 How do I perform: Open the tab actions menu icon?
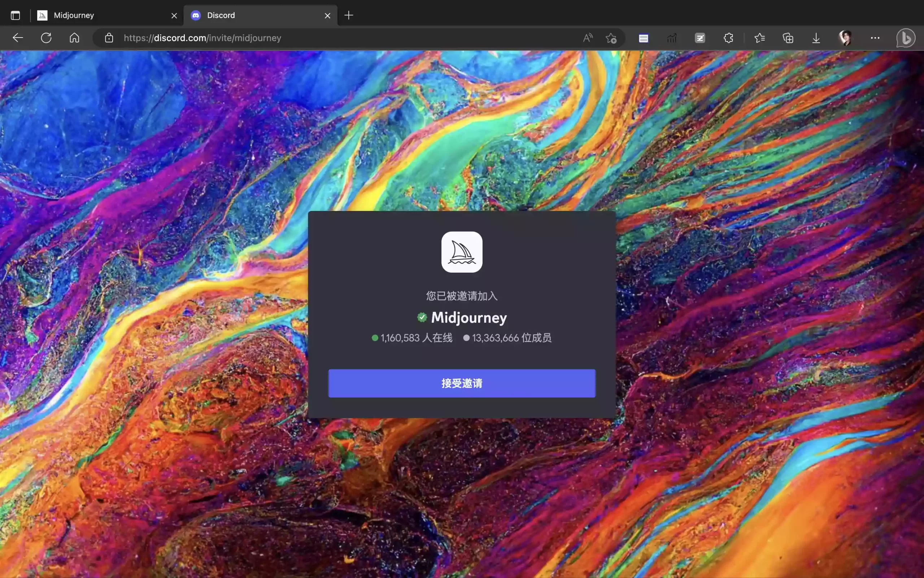pyautogui.click(x=15, y=15)
